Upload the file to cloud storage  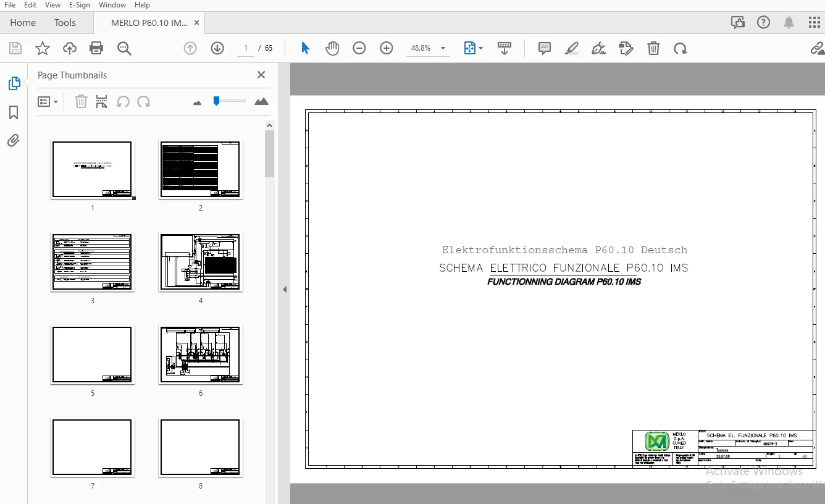point(70,48)
